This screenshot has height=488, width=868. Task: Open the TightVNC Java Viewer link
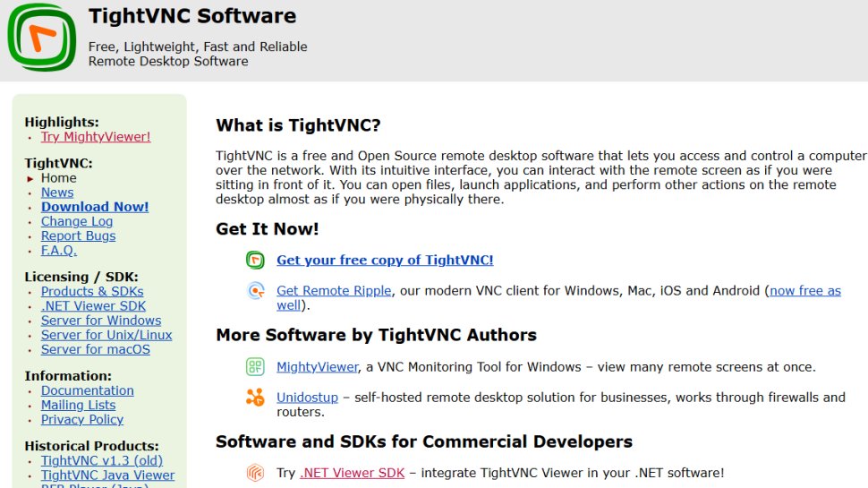pyautogui.click(x=108, y=475)
